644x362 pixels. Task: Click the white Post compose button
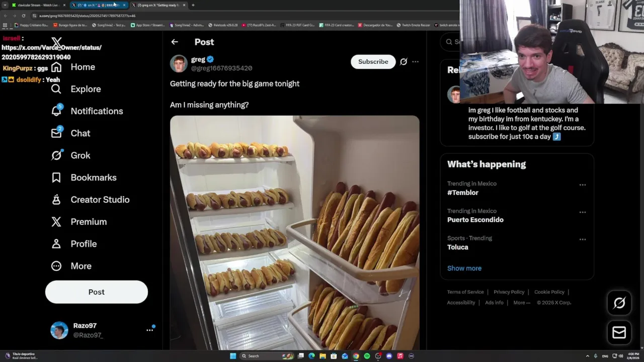pos(97,292)
